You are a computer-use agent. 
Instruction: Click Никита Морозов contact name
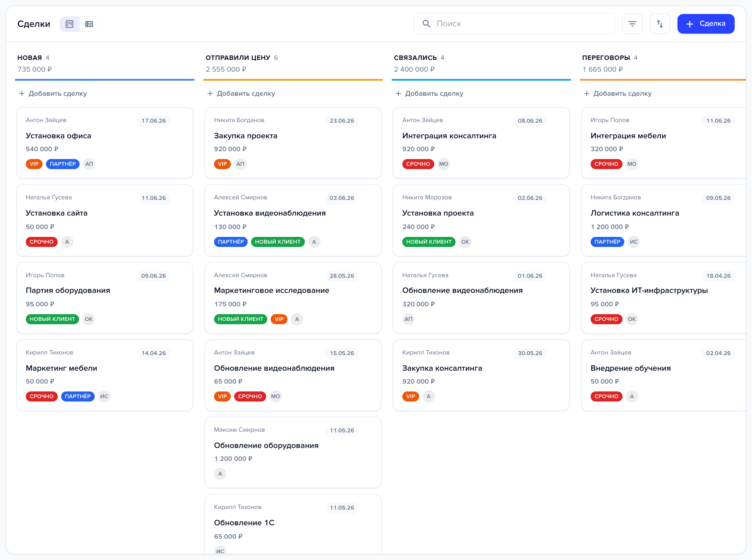(427, 198)
